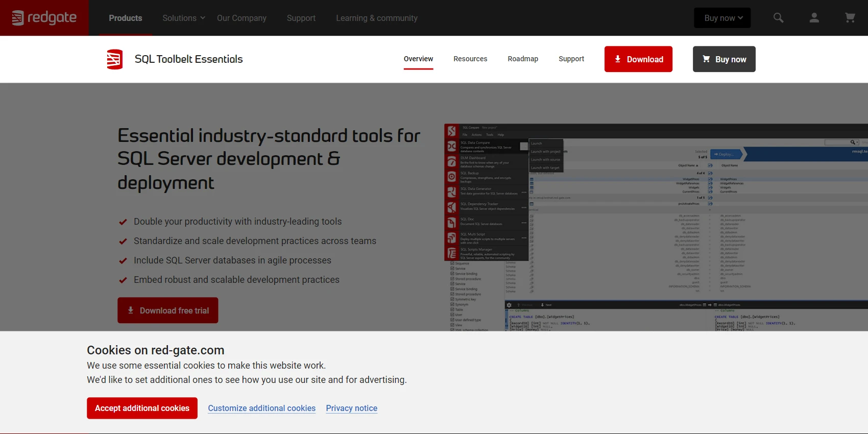Viewport: 868px width, 434px height.
Task: Open Customize additional cookies link
Action: pyautogui.click(x=262, y=408)
